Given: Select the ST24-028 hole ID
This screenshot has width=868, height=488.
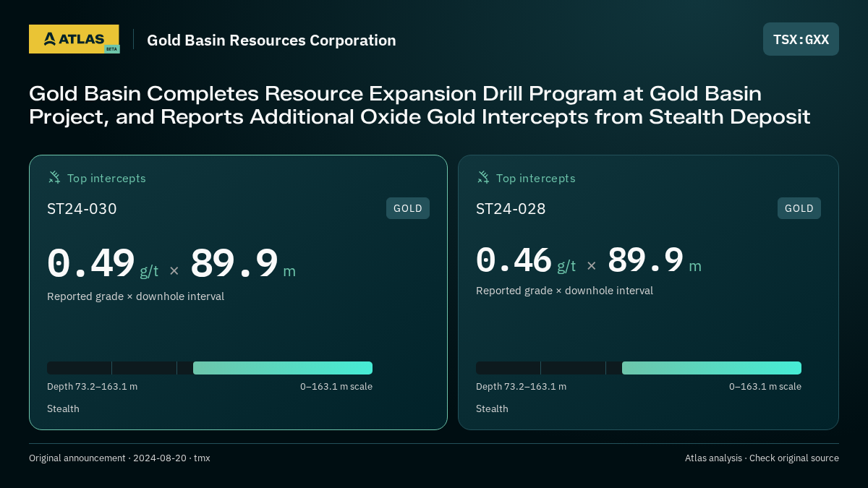Looking at the screenshot, I should point(511,209).
